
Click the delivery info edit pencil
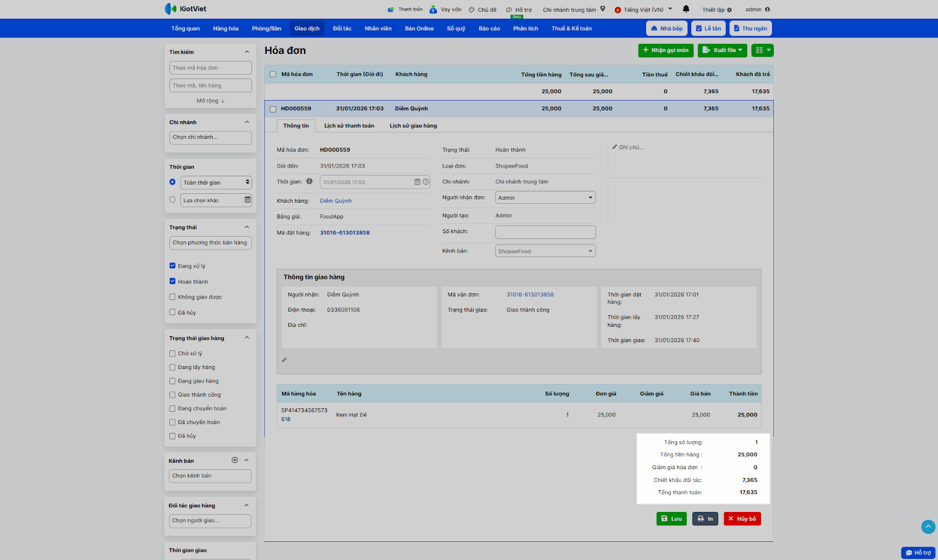point(284,360)
